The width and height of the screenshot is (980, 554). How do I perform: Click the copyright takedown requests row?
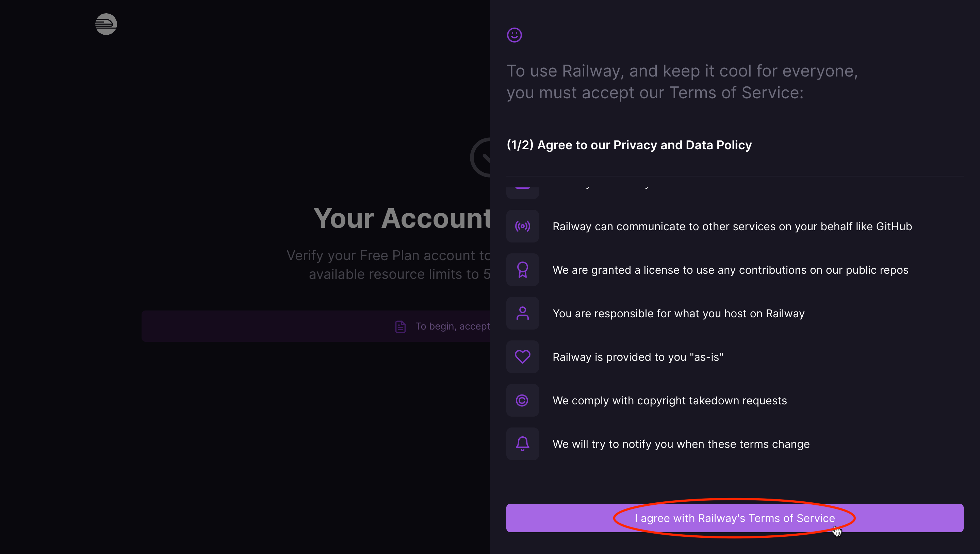[669, 400]
